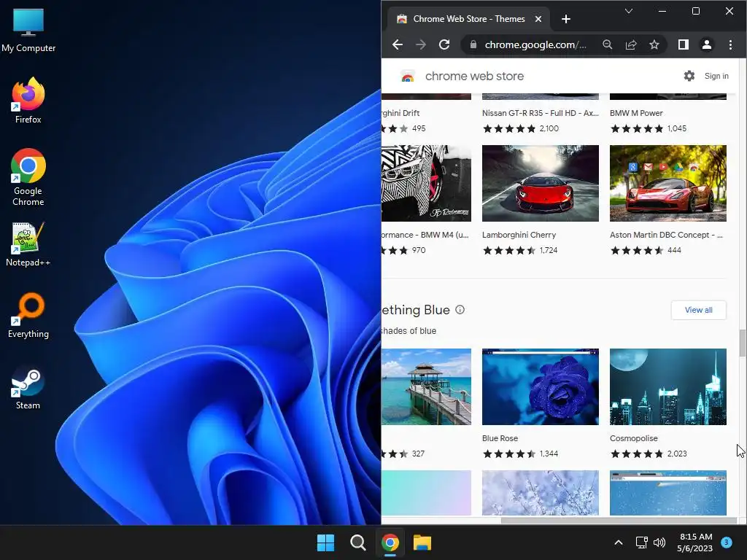The width and height of the screenshot is (747, 560).
Task: Open notification badge showing 3
Action: point(727,542)
